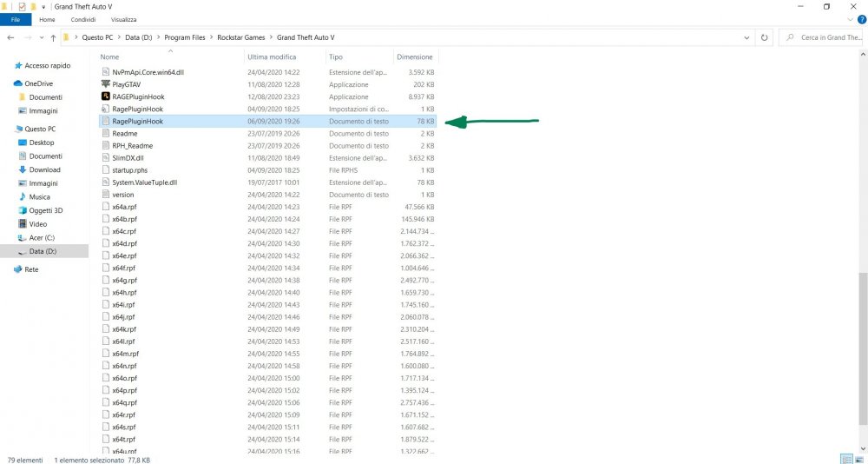Go back using the back arrow

[x=10, y=37]
